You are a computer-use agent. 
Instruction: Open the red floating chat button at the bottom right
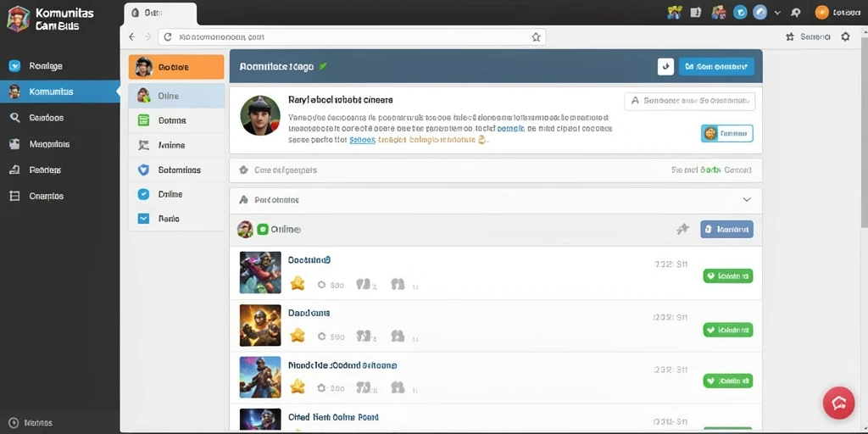click(838, 403)
